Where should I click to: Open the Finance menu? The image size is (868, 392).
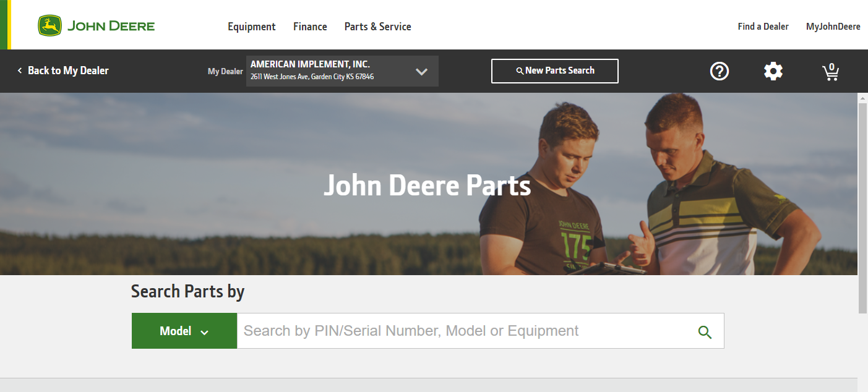pyautogui.click(x=310, y=27)
